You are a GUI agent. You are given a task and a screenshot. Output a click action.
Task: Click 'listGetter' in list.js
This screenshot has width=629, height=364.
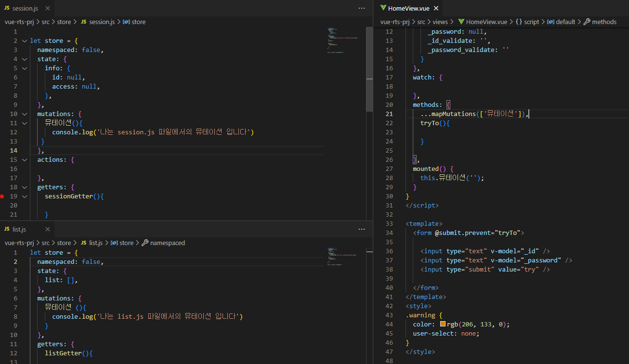tap(63, 353)
